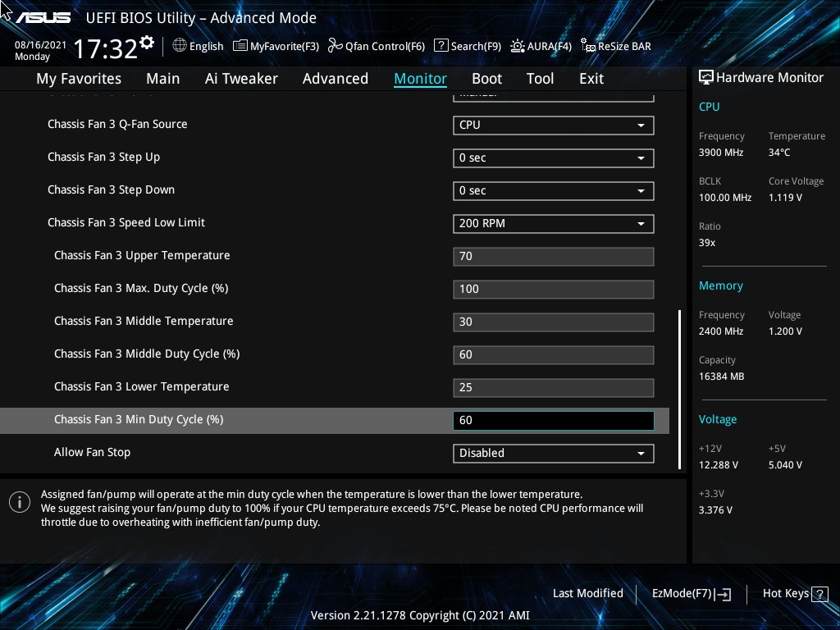
Task: Click Chassis Fan 3 Middle Duty Cycle field
Action: 554,354
